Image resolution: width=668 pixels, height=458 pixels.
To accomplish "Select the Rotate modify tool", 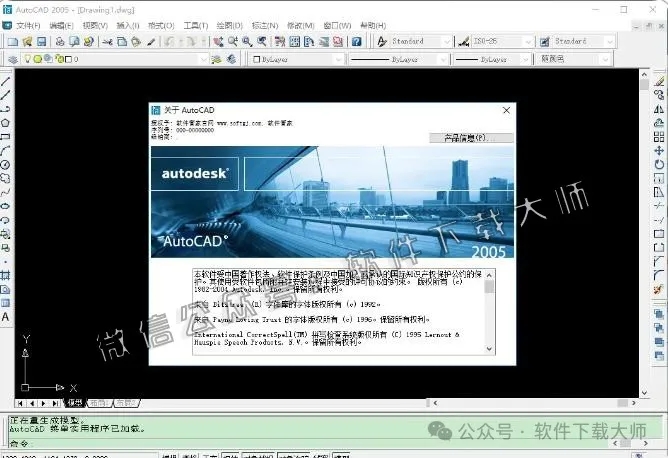I will [x=659, y=164].
